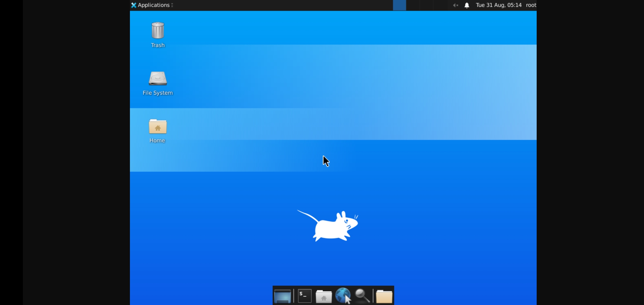The width and height of the screenshot is (644, 305).
Task: Open the gray home File Manager dock icon
Action: [x=323, y=296]
